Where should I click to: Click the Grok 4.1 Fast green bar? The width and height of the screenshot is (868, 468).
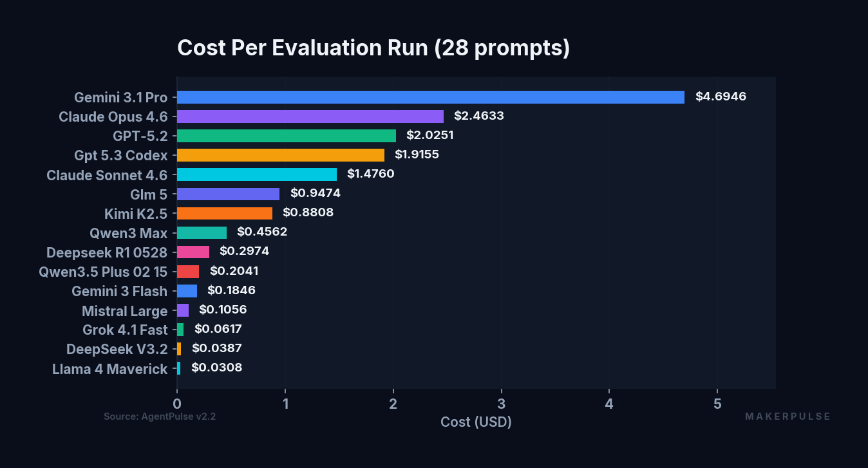click(180, 330)
